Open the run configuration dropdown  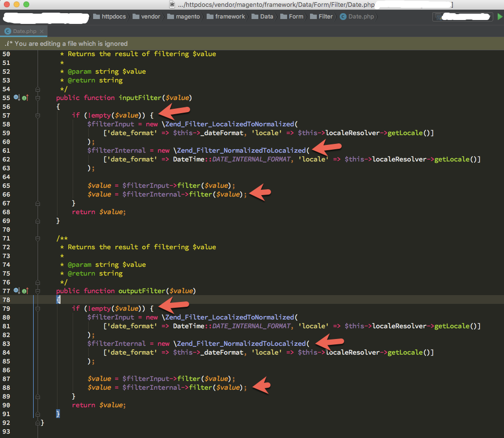[463, 16]
